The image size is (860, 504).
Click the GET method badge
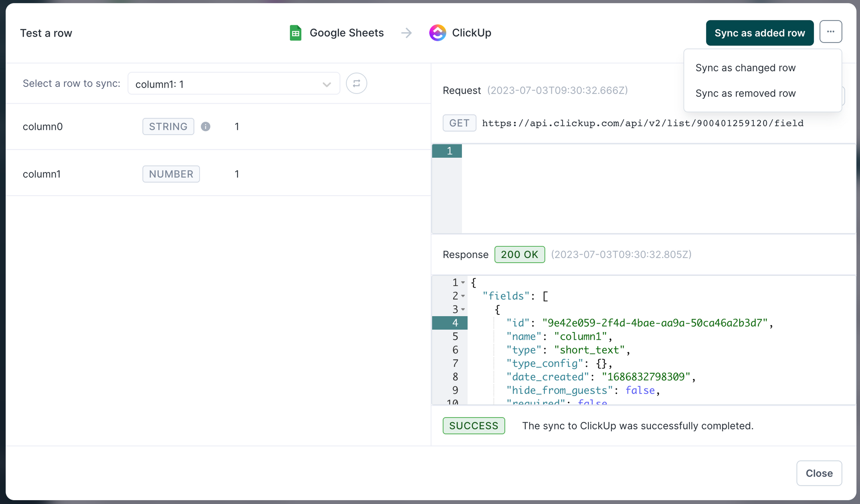coord(459,123)
